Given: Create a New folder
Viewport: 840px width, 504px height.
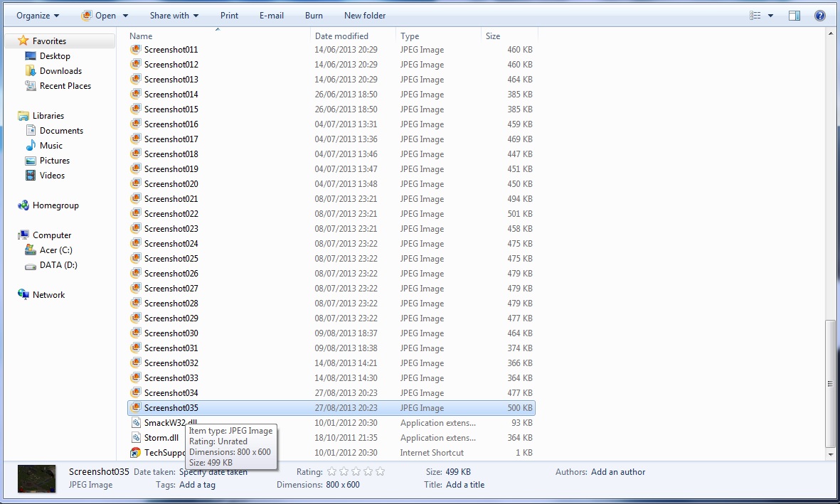Looking at the screenshot, I should 365,16.
